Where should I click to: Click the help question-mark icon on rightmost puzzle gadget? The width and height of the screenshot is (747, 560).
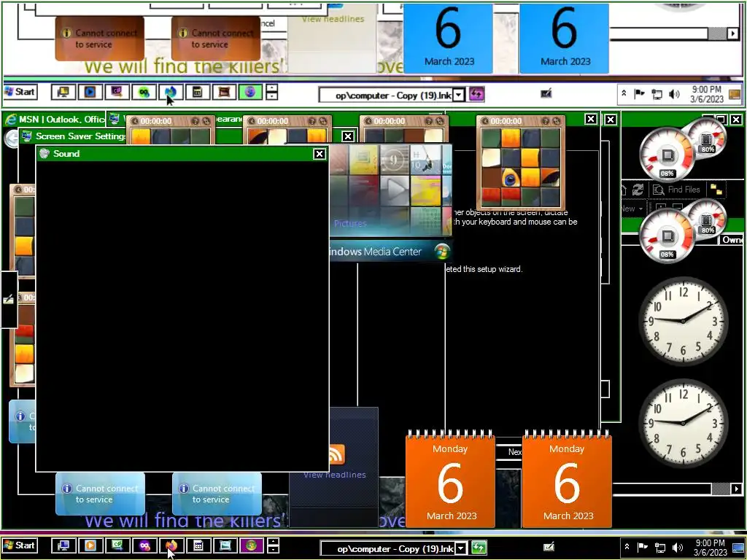[x=546, y=121]
